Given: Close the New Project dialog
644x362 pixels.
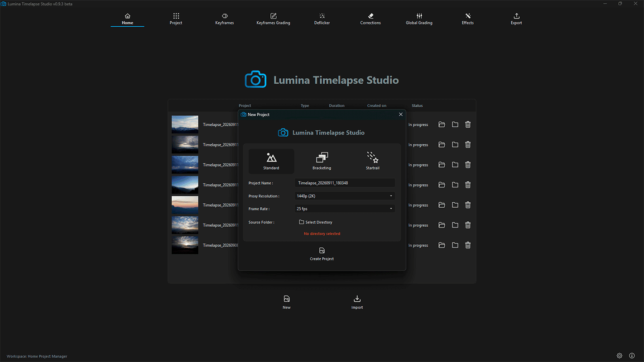Looking at the screenshot, I should tap(401, 114).
